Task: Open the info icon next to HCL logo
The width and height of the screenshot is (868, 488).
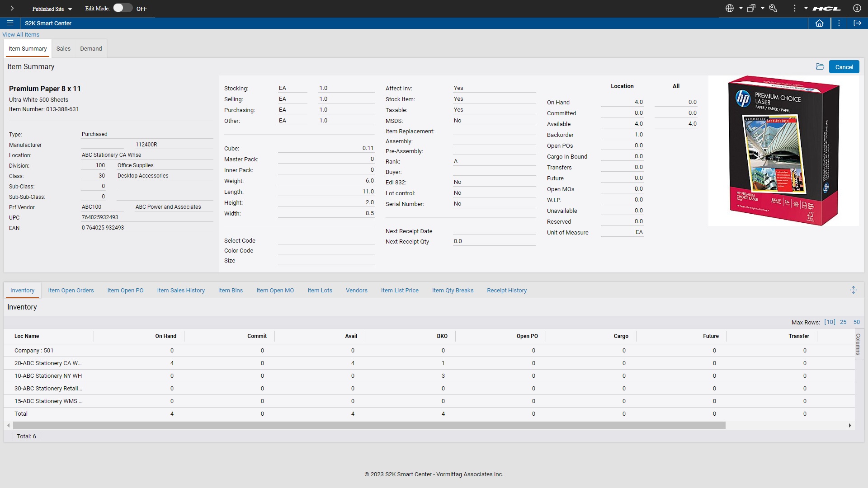Action: coord(857,8)
